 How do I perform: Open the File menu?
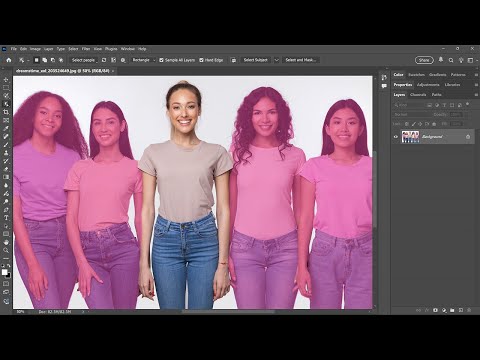(x=14, y=49)
